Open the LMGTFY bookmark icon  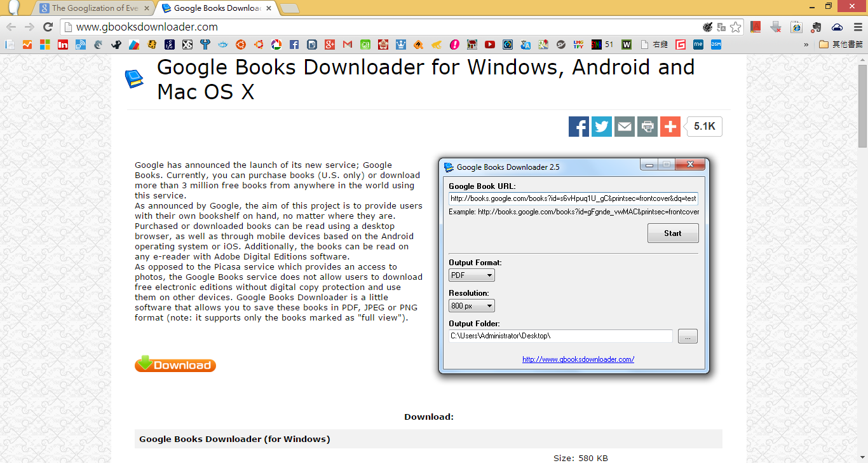(x=578, y=45)
